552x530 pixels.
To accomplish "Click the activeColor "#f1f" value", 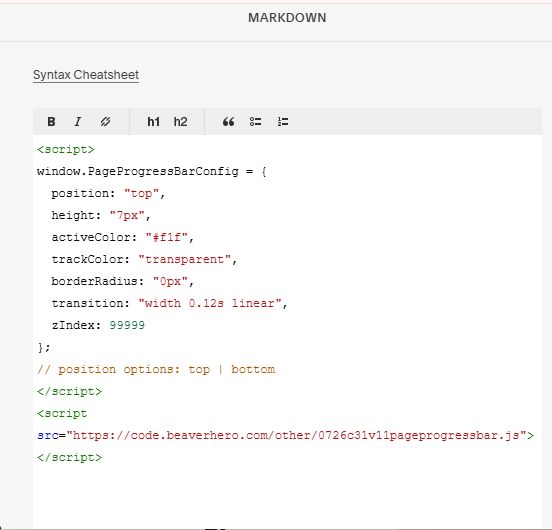I will (x=167, y=238).
